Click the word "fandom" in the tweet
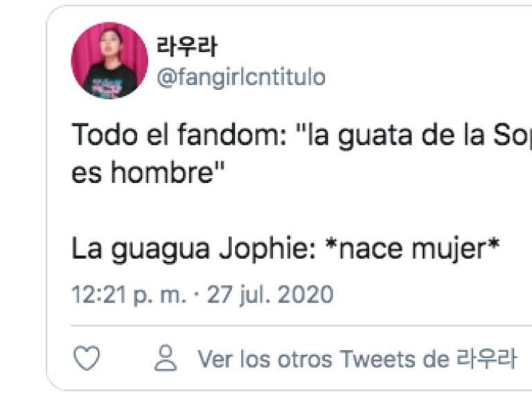Image resolution: width=532 pixels, height=399 pixels. (x=229, y=134)
